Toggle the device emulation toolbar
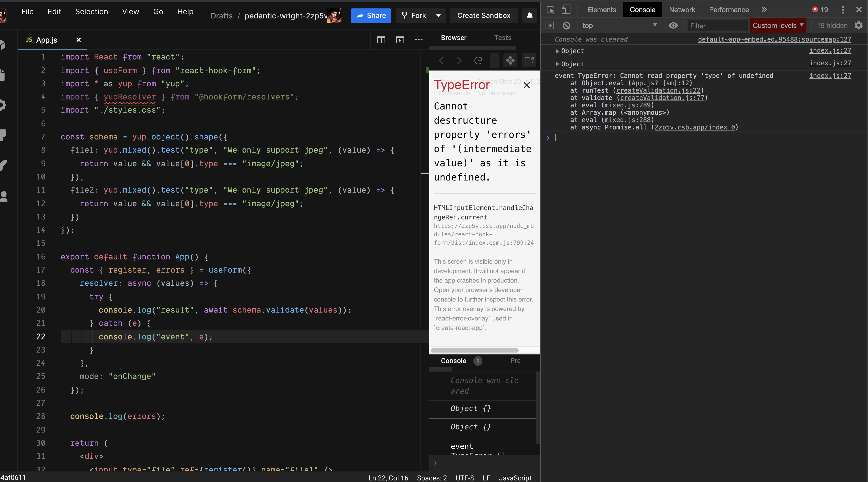The height and width of the screenshot is (482, 868). tap(566, 10)
